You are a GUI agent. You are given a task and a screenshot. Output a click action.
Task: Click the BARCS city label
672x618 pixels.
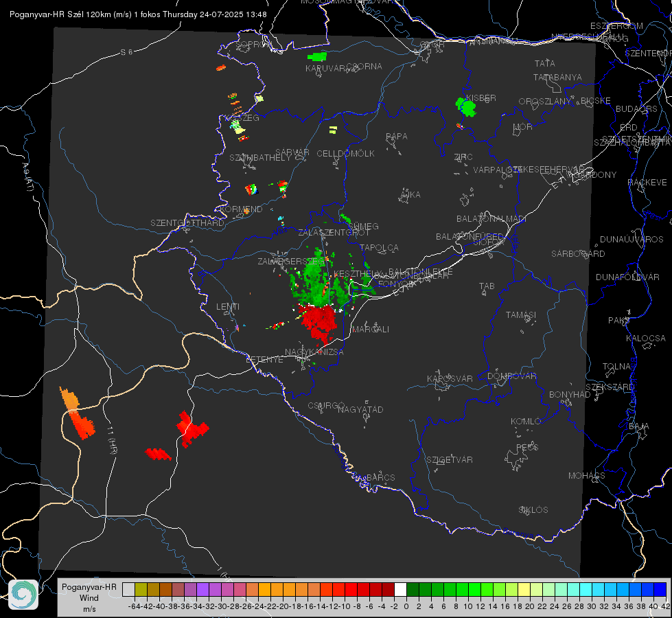pyautogui.click(x=380, y=477)
